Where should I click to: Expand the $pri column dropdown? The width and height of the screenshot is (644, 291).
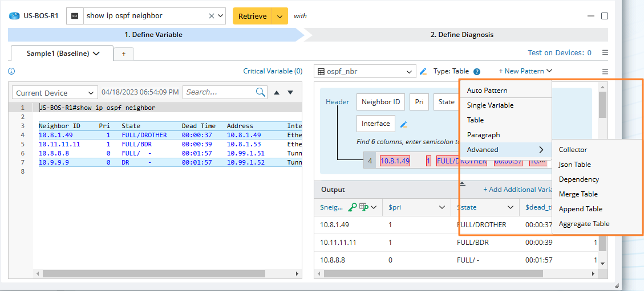click(441, 207)
